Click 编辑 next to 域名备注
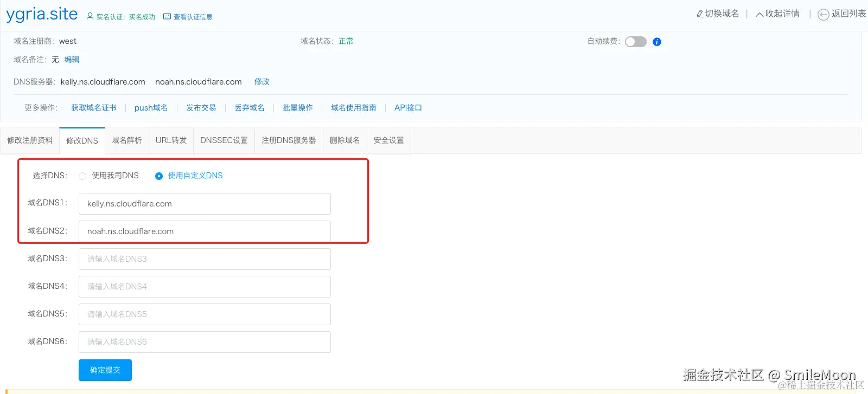 point(72,60)
